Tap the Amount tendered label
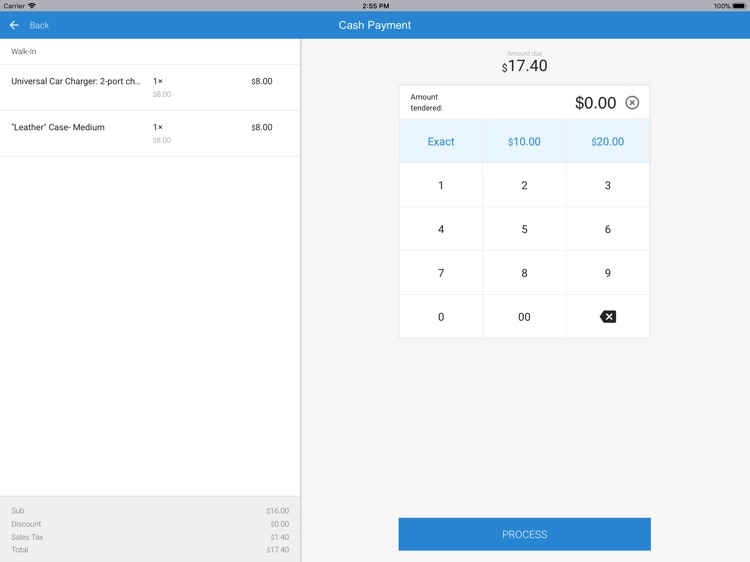The height and width of the screenshot is (562, 750). [426, 102]
